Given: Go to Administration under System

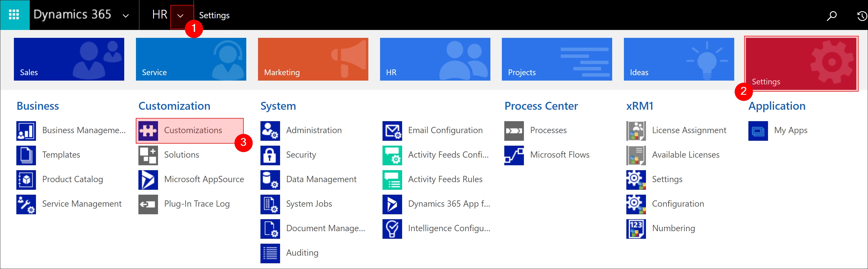Looking at the screenshot, I should coord(313,130).
